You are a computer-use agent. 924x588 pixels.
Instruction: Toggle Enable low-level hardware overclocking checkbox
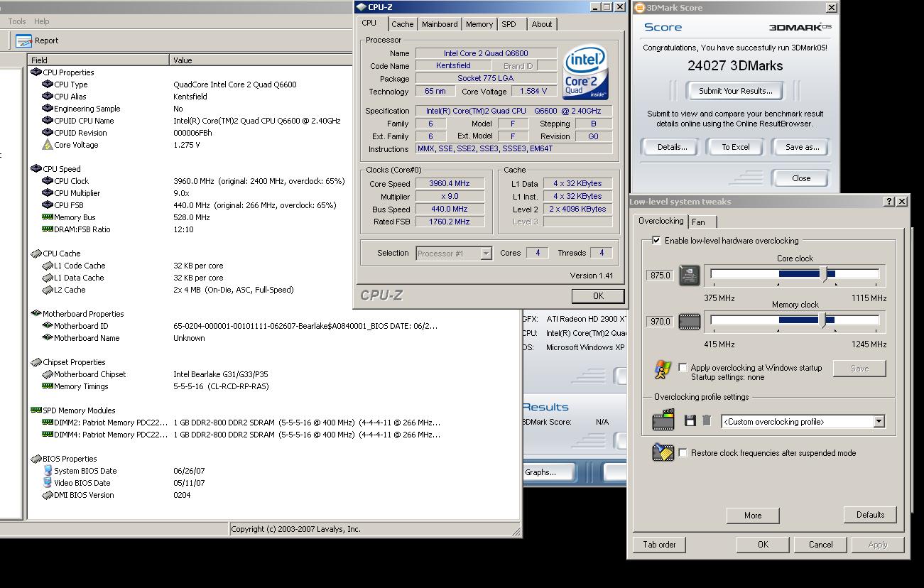tap(656, 241)
